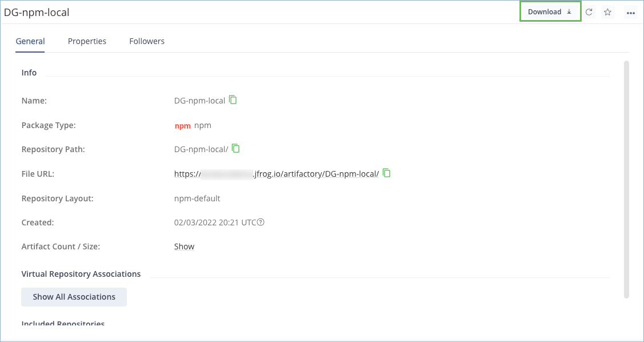644x342 pixels.
Task: Open the Followers tab
Action: point(146,41)
